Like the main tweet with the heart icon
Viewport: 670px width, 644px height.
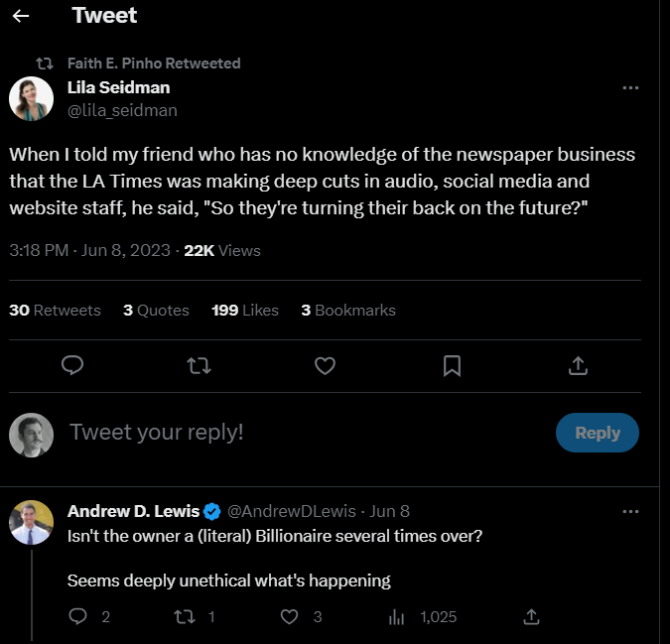click(326, 366)
